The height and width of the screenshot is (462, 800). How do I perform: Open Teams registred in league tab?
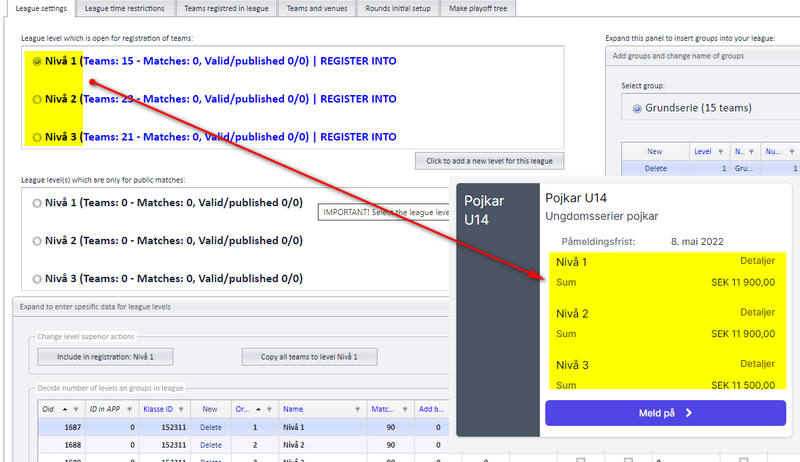226,9
